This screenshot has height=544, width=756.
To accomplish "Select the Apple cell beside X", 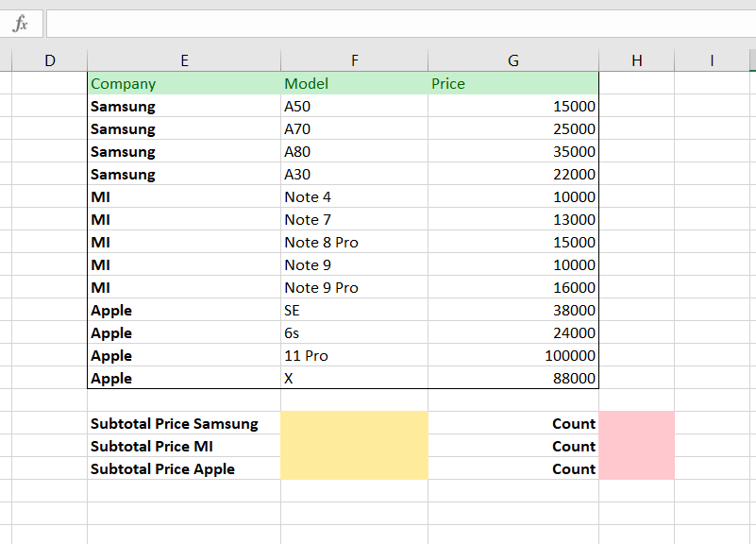I will tap(184, 378).
